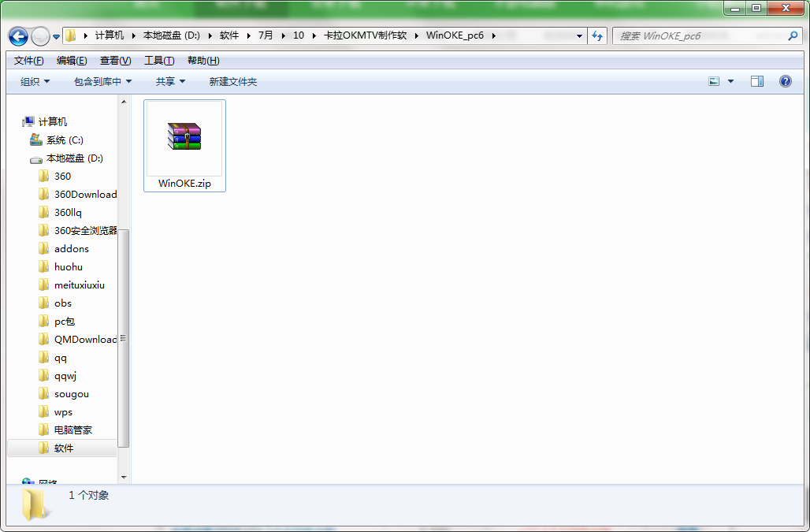Open the QMDownload folder in the tree

point(85,340)
